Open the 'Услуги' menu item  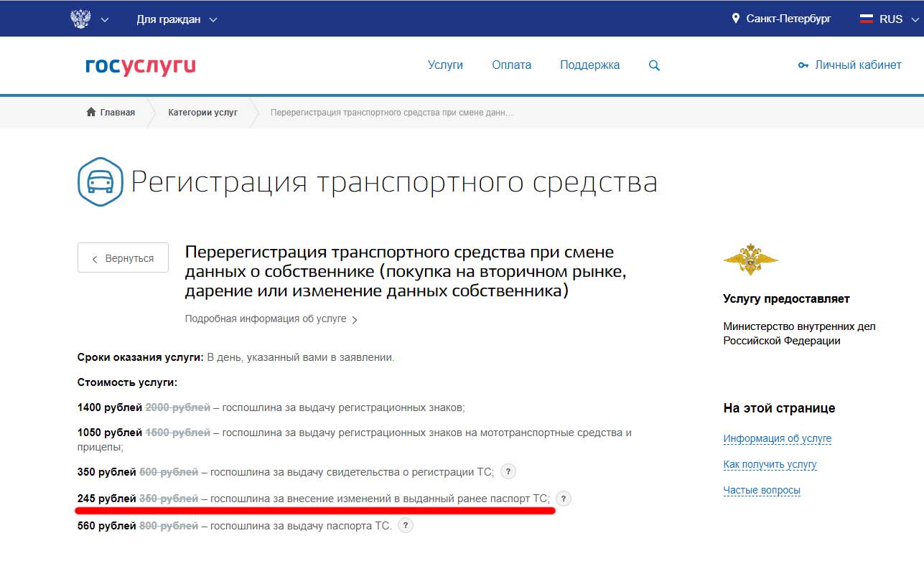pos(445,65)
